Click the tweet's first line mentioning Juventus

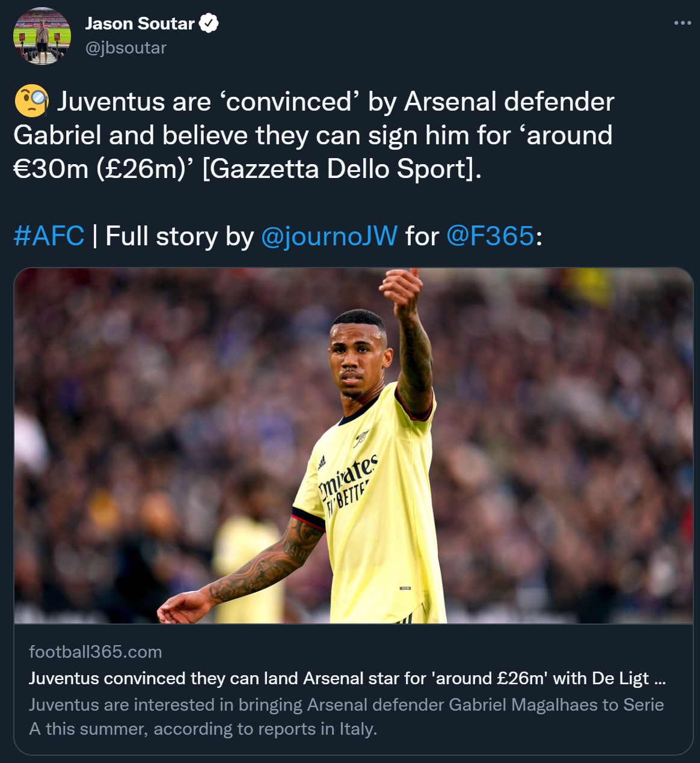point(336,102)
